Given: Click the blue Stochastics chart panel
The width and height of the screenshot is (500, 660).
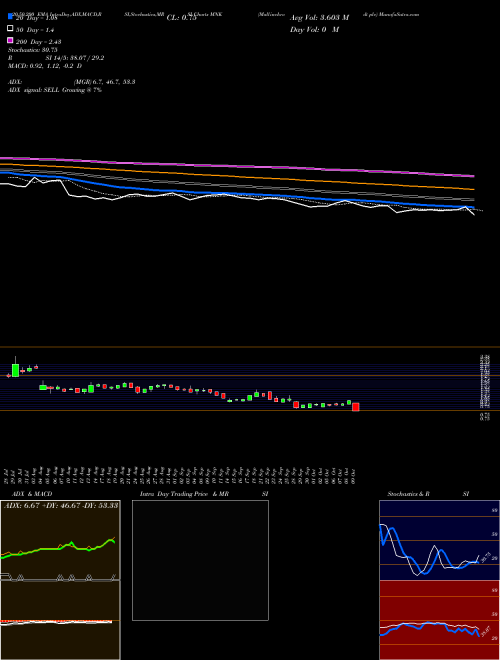Looking at the screenshot, I should point(439,540).
